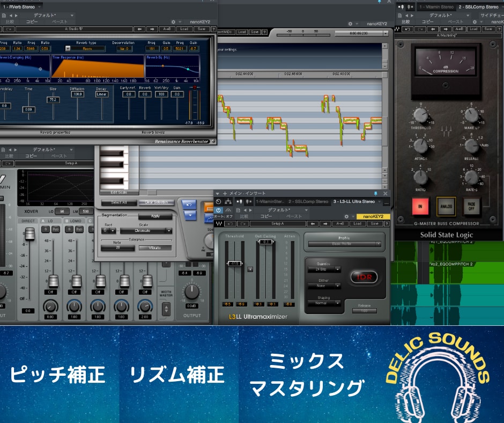Toggle the ANALOG button on SSL compressor
This screenshot has width=504, height=423.
(x=446, y=206)
